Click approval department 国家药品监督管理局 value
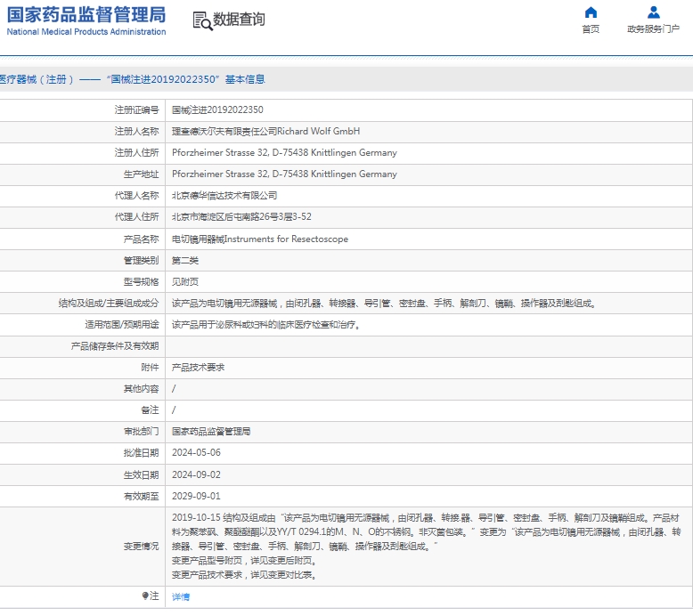693x616 pixels. [211, 432]
